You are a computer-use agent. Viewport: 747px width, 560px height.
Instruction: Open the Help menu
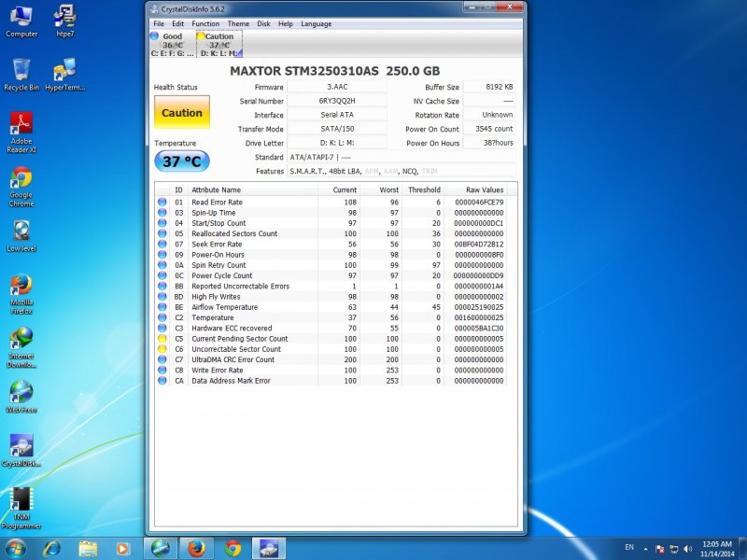coord(286,24)
